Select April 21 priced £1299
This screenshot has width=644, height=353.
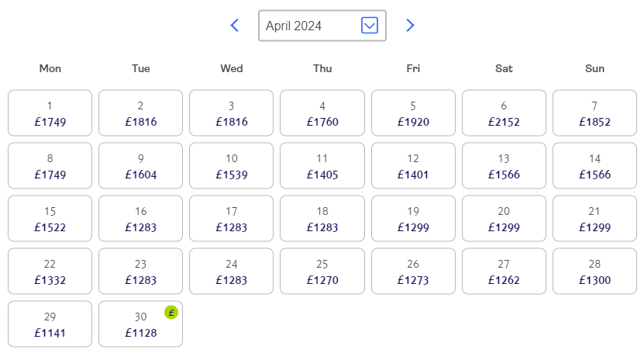(x=594, y=218)
